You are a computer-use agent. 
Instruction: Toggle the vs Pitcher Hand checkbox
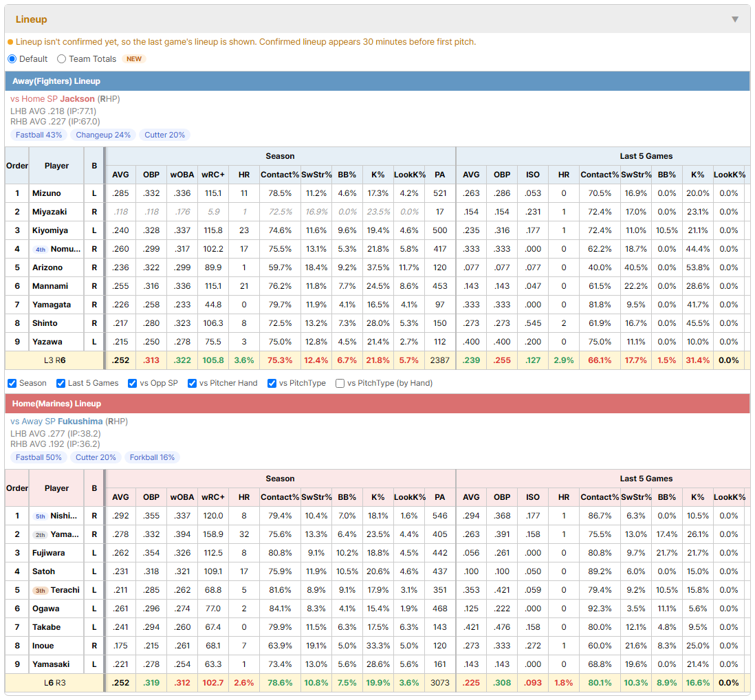[192, 383]
